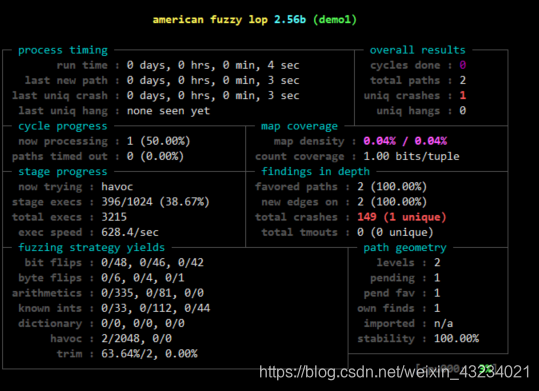Click the 'imported' value n/a
539x391 pixels.
click(x=443, y=324)
